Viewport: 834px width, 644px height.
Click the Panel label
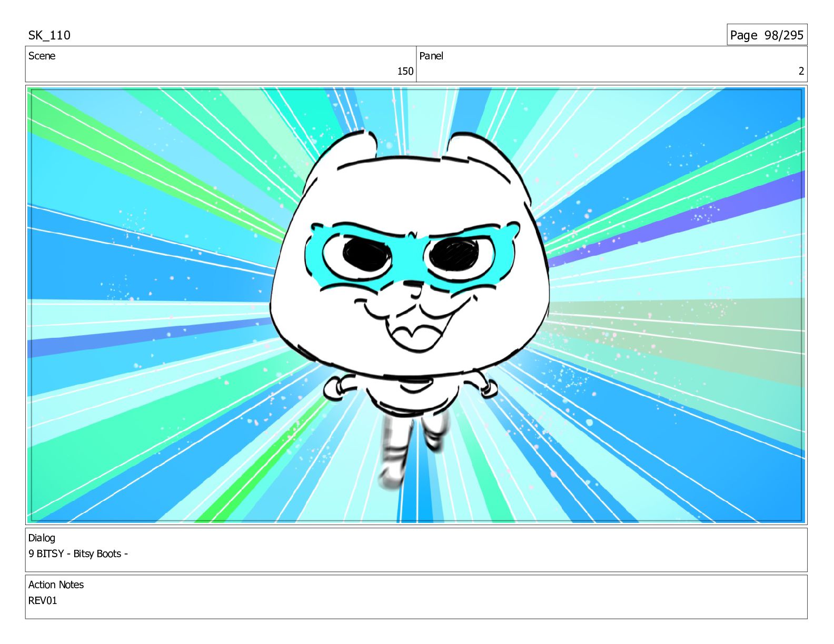click(x=431, y=56)
